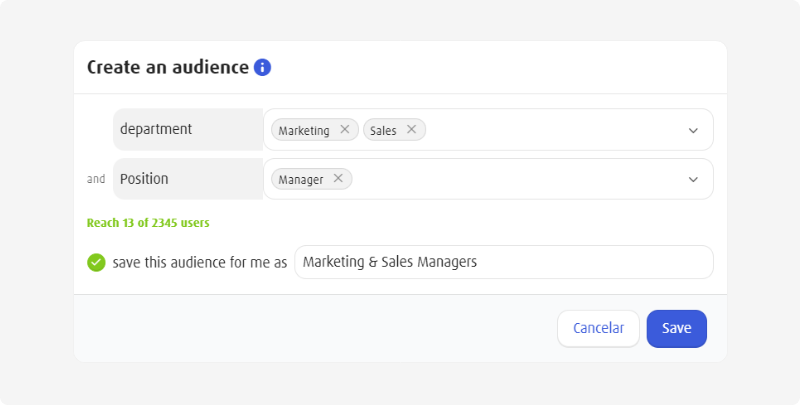This screenshot has width=800, height=405.
Task: Click empty space in department values box
Action: [x=550, y=130]
